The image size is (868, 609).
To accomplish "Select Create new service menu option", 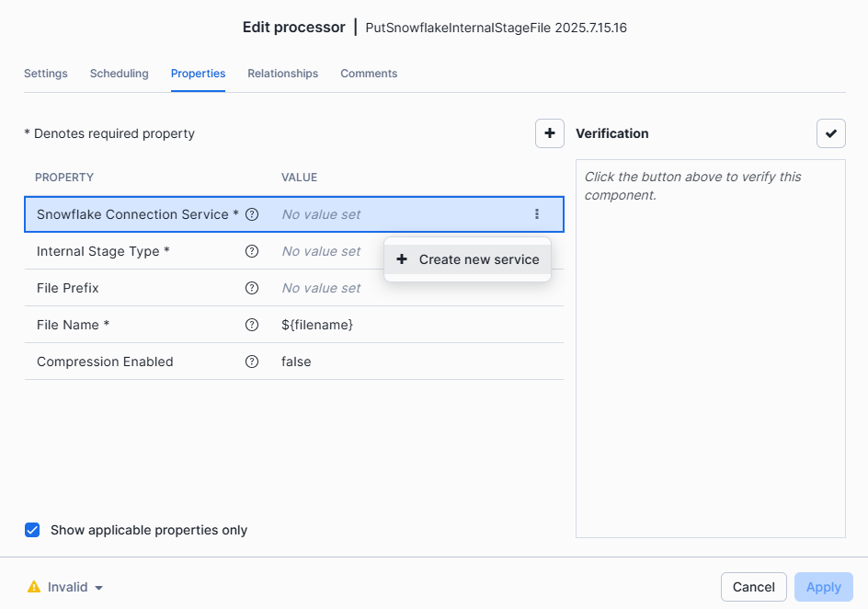I will point(468,259).
